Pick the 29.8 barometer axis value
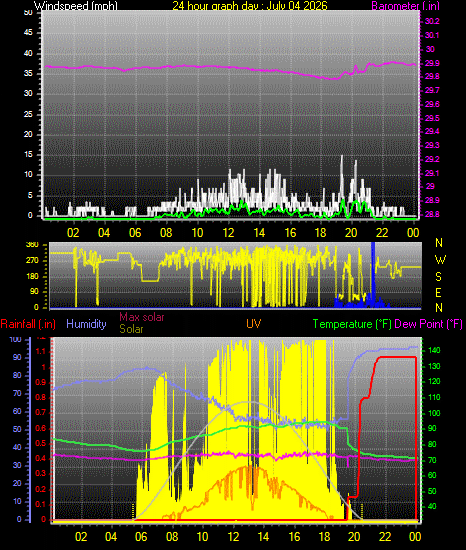This screenshot has height=550, width=466. (x=432, y=76)
